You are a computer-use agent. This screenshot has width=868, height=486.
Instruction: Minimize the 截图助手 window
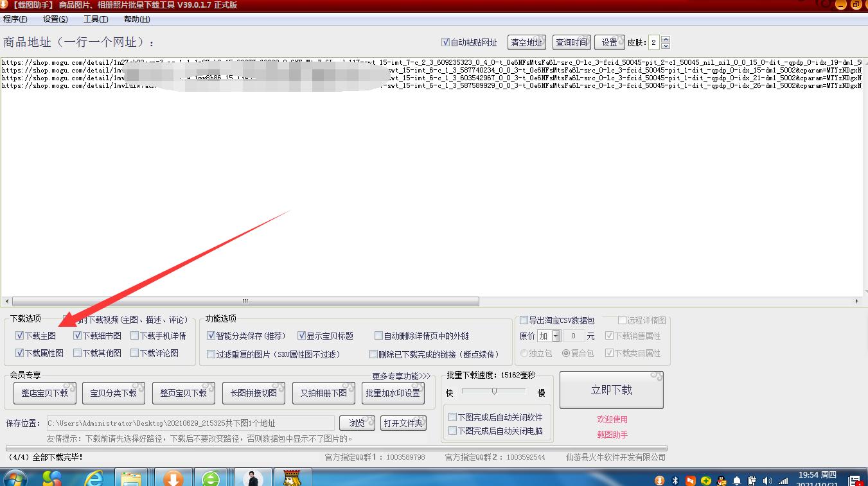[x=840, y=4]
